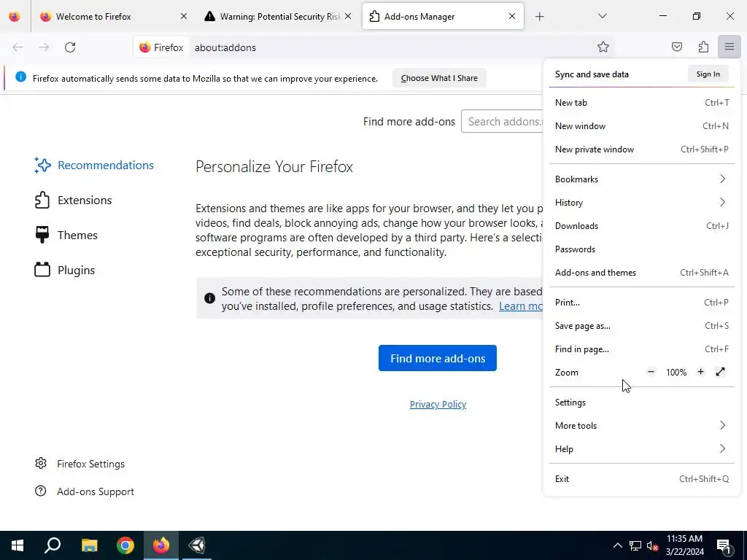
Task: Click the Find more add-ons blue button
Action: tap(438, 358)
